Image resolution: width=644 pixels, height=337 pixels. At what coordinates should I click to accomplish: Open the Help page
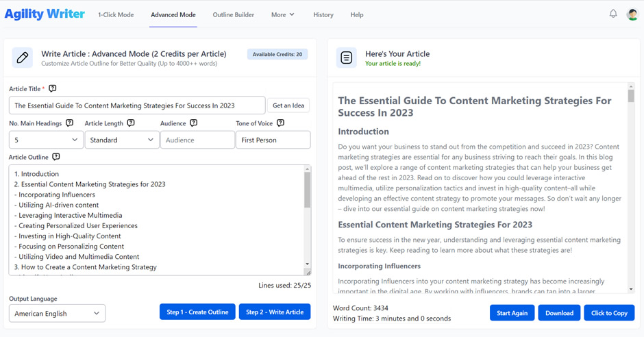(357, 15)
